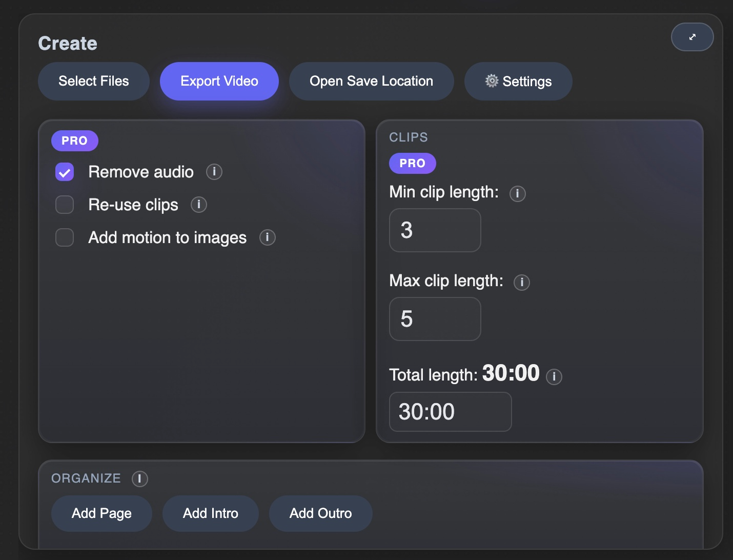Add a page in the Organize section
The width and height of the screenshot is (733, 560).
tap(101, 513)
